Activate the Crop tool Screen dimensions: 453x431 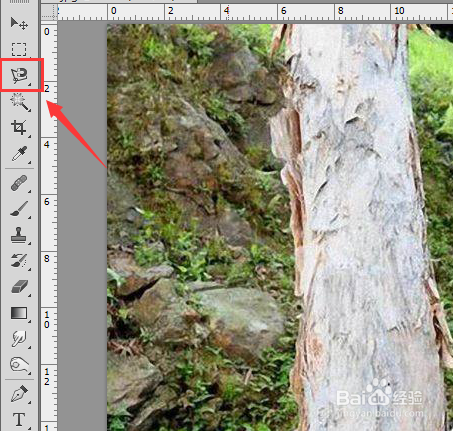click(x=19, y=128)
